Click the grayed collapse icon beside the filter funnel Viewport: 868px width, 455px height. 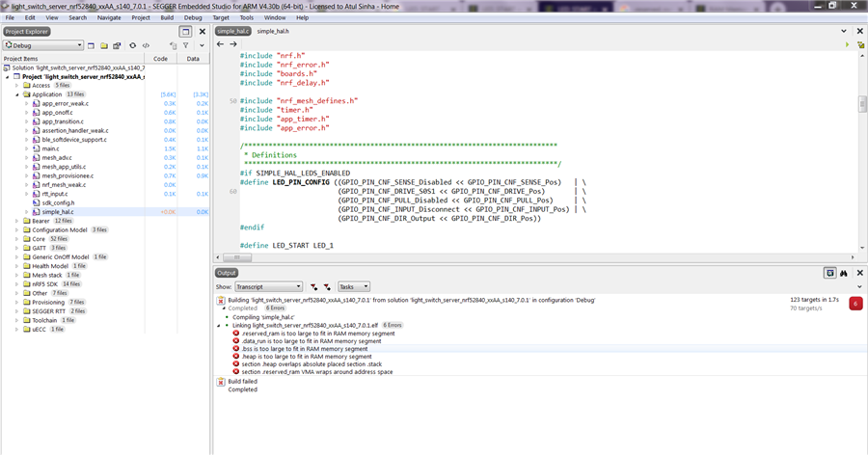[174, 45]
